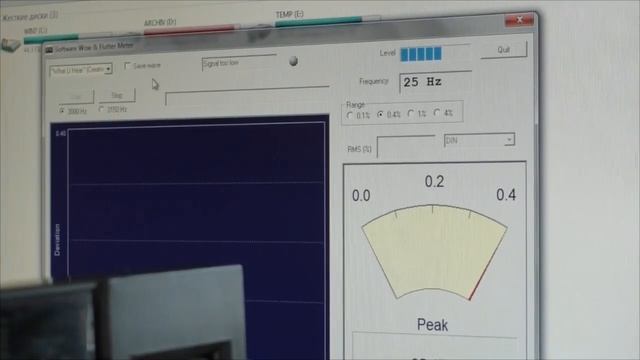Click the RMS (%) label
The width and height of the screenshot is (640, 360).
tap(359, 149)
